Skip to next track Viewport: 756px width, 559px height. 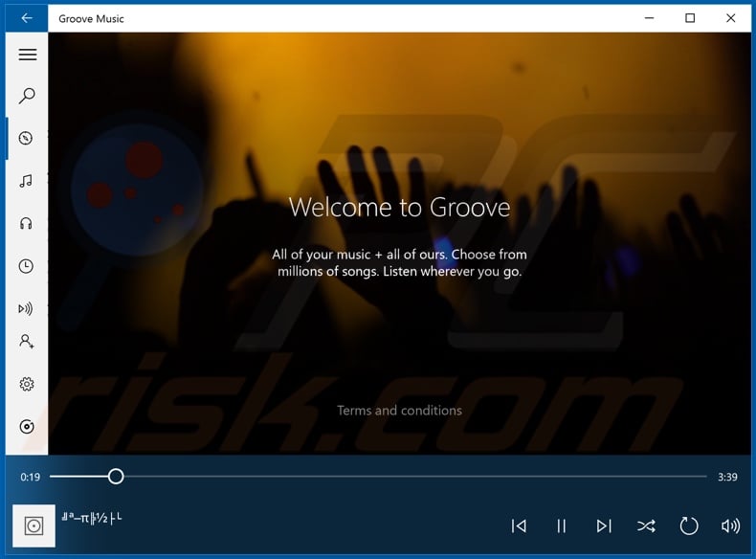point(604,525)
